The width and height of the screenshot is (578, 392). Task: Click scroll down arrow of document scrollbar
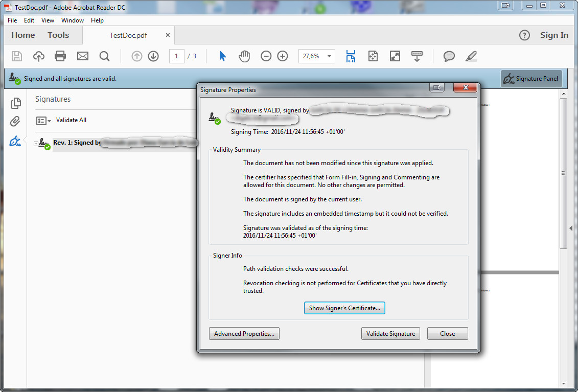click(x=564, y=383)
